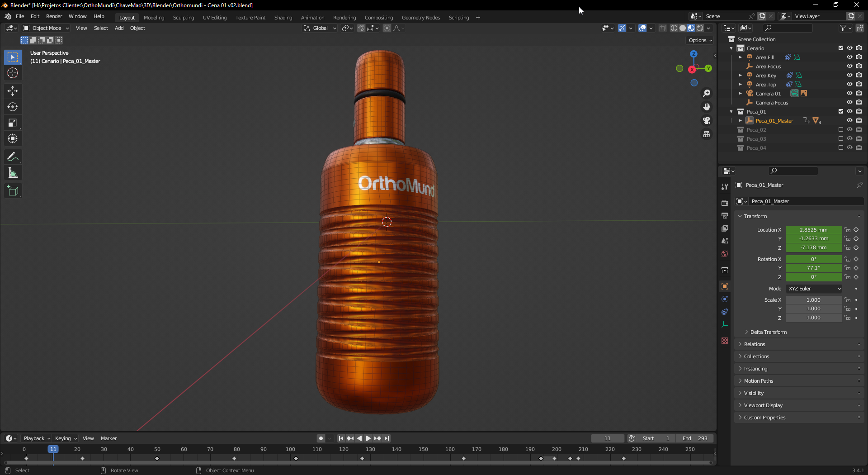The image size is (868, 475).
Task: Open rotation Mode XYZ Euler dropdown
Action: click(814, 289)
